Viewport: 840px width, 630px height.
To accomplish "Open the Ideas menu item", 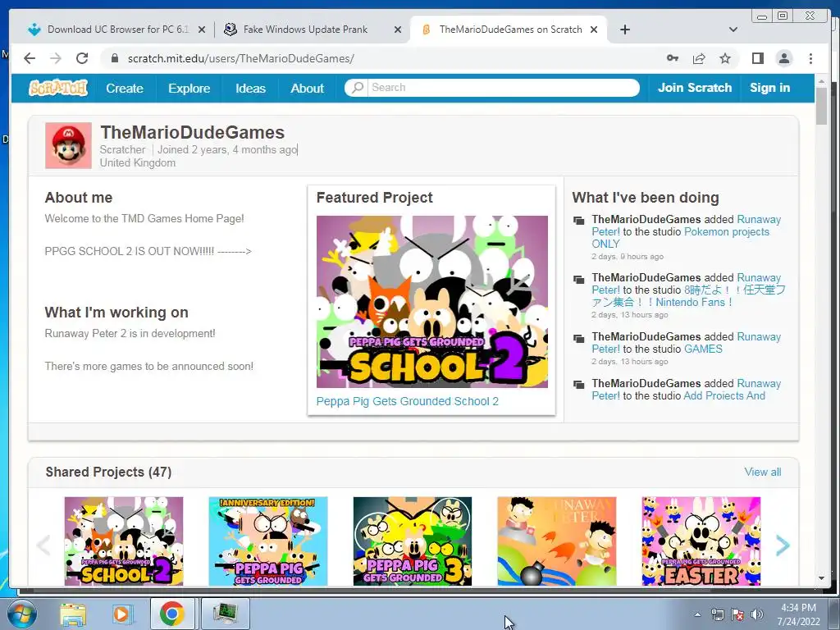I will (250, 88).
